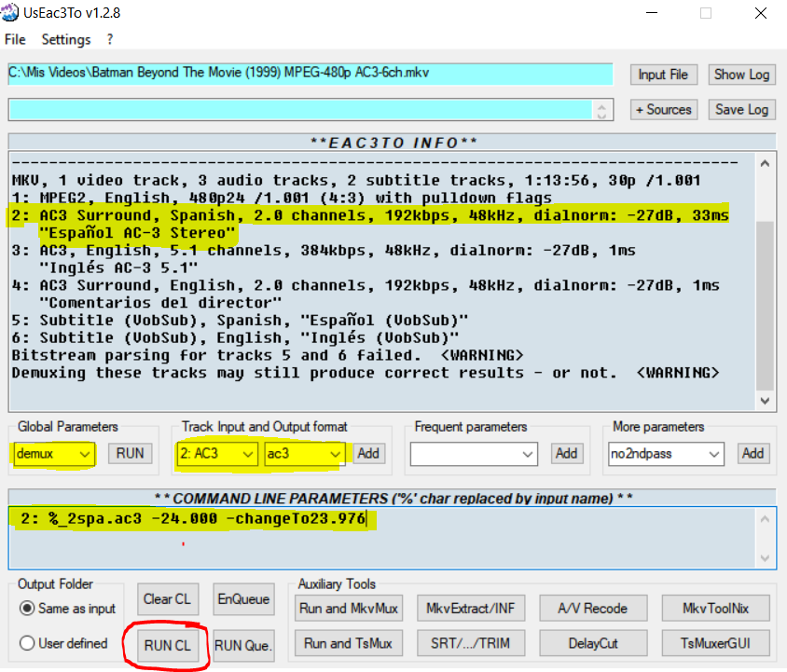Click command line box scrollbar up arrow

pos(765,519)
